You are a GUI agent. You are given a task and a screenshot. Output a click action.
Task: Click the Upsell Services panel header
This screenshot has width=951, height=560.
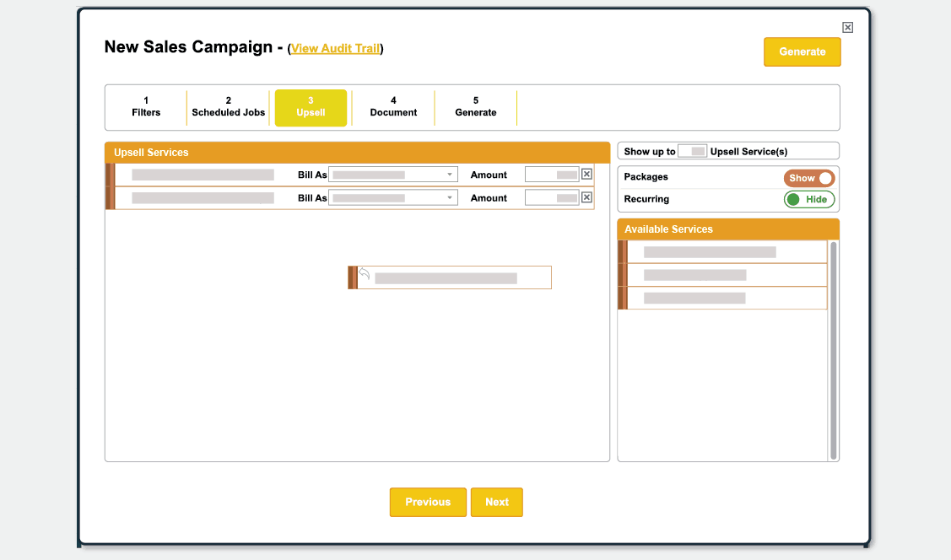357,153
